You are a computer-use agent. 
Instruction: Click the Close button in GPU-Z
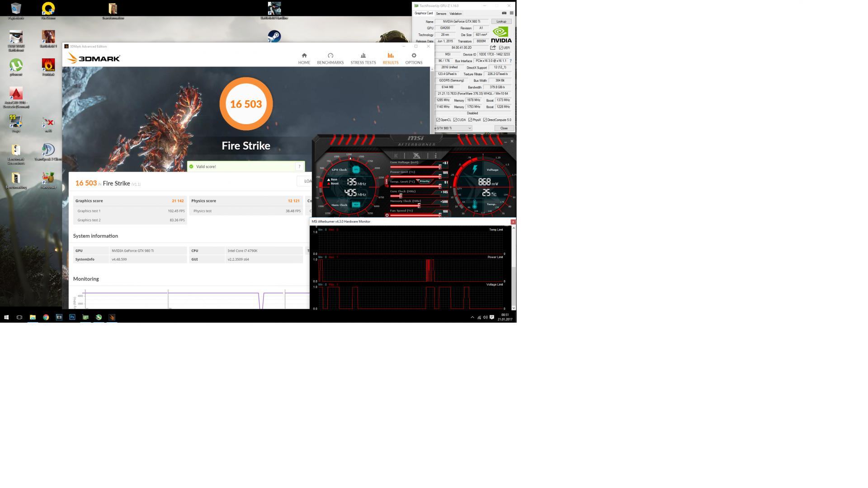[x=504, y=128]
